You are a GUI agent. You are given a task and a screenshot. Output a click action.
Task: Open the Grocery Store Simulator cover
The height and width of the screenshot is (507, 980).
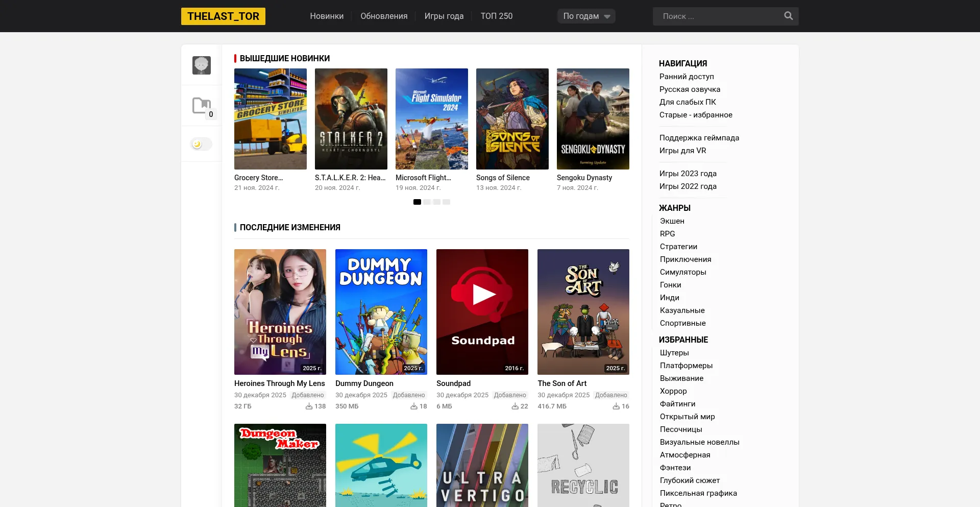point(271,119)
